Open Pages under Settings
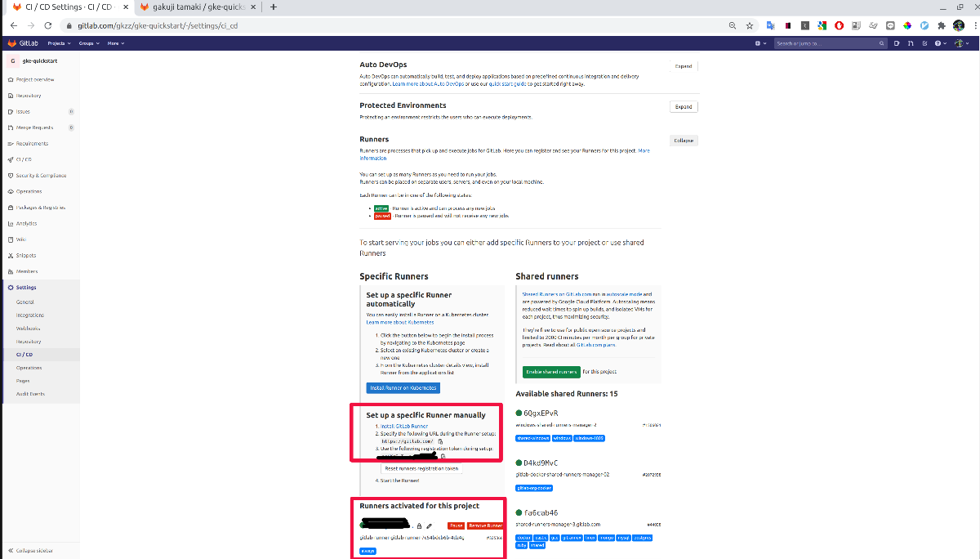980x559 pixels. 24,381
